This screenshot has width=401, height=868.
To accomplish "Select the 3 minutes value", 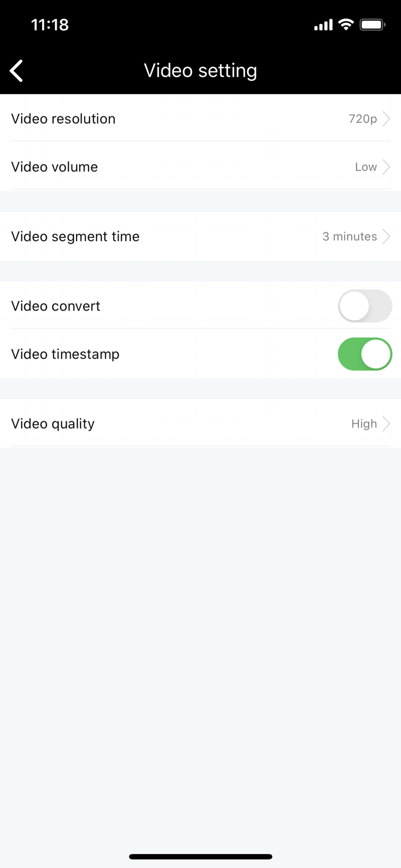I will 350,237.
